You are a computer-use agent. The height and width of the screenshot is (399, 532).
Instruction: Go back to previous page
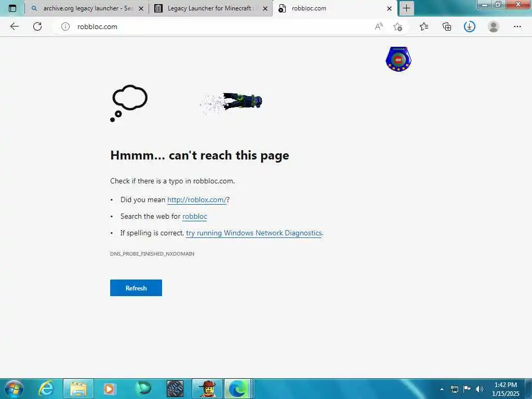14,26
